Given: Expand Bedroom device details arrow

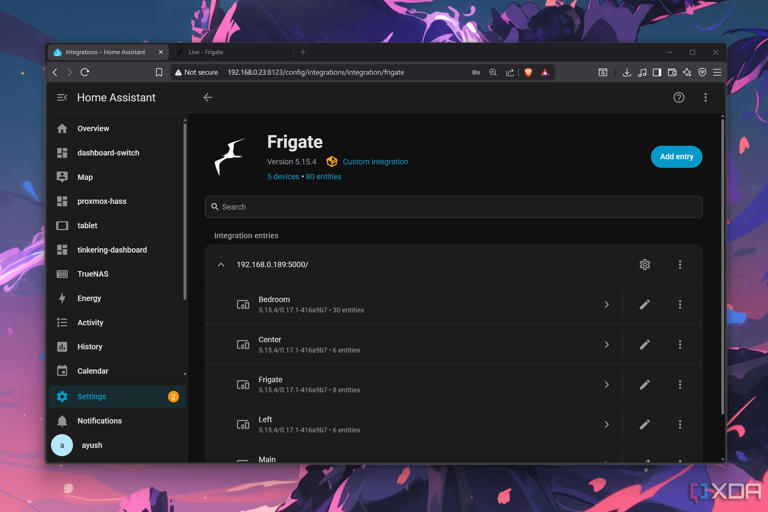Looking at the screenshot, I should (606, 305).
